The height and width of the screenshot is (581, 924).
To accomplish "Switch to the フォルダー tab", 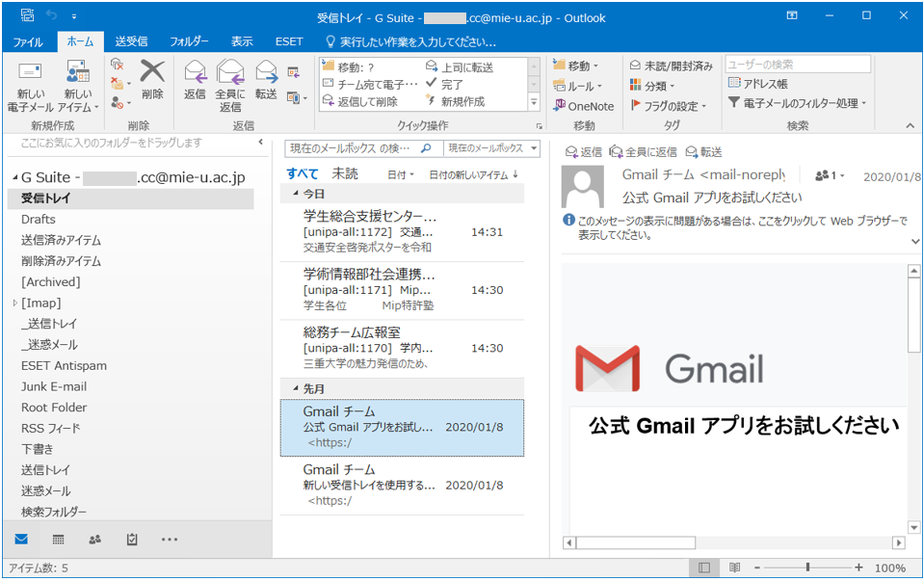I will pyautogui.click(x=189, y=41).
